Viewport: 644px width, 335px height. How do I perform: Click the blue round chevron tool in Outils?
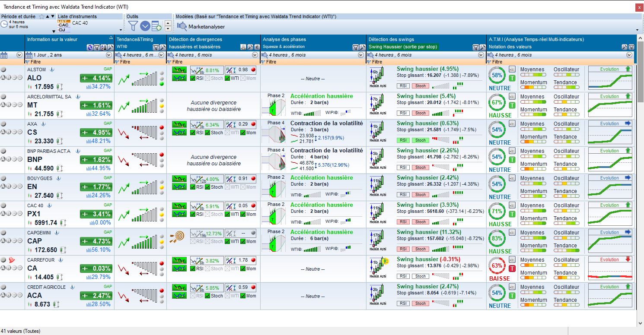[145, 26]
